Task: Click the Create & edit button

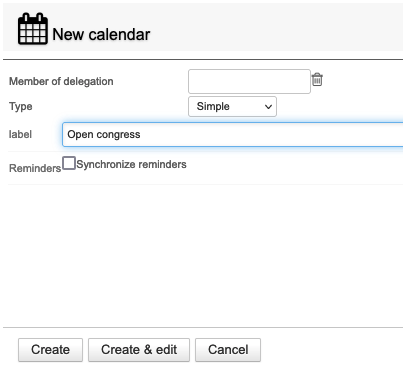Action: coord(139,350)
